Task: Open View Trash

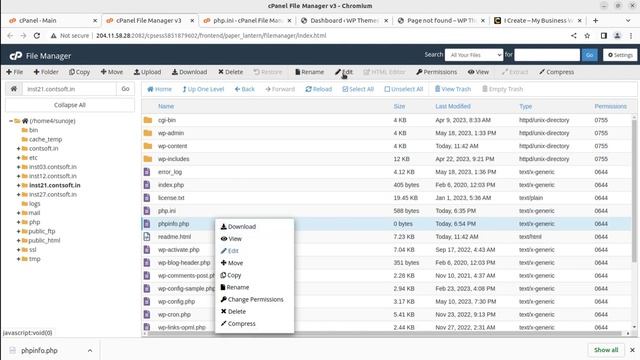Action: (x=453, y=89)
